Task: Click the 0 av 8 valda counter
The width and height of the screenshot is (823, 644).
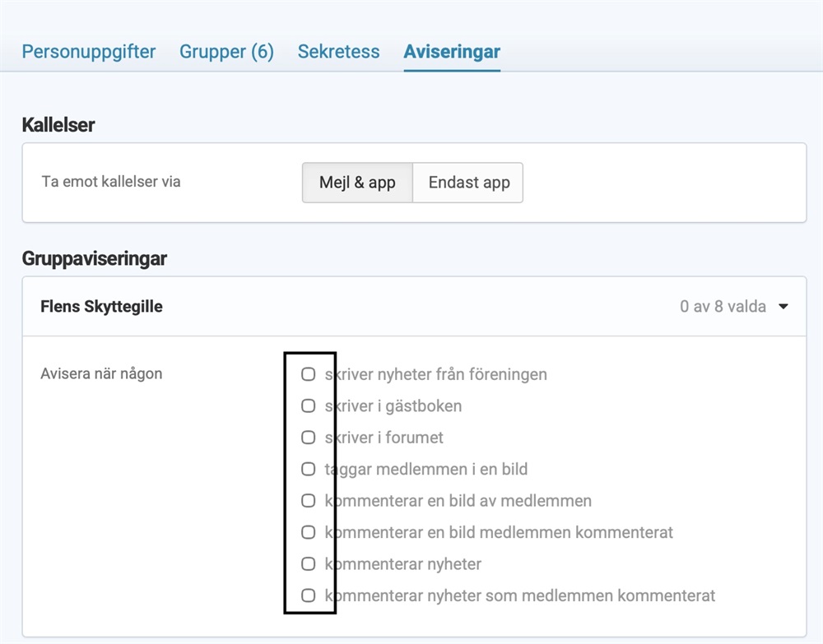Action: [x=723, y=306]
